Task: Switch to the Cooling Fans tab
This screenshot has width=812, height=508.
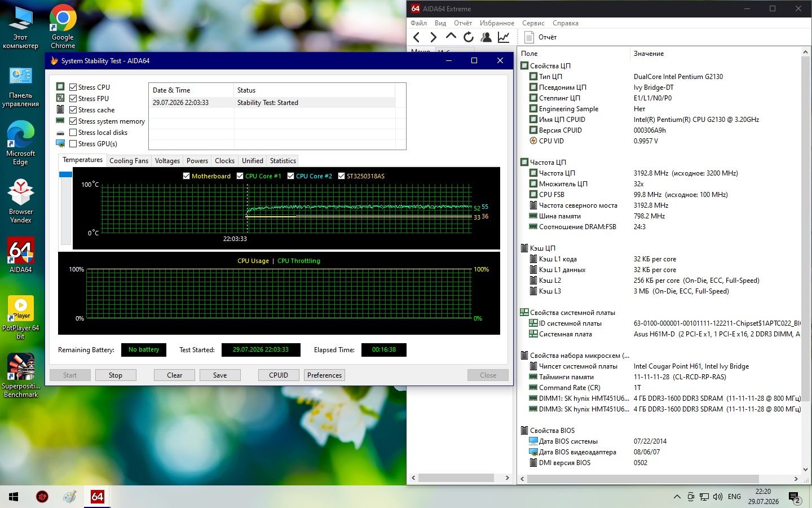Action: click(x=129, y=161)
